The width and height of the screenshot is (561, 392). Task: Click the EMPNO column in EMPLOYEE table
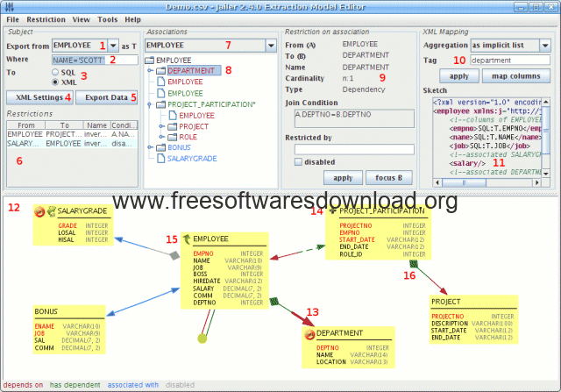point(203,253)
